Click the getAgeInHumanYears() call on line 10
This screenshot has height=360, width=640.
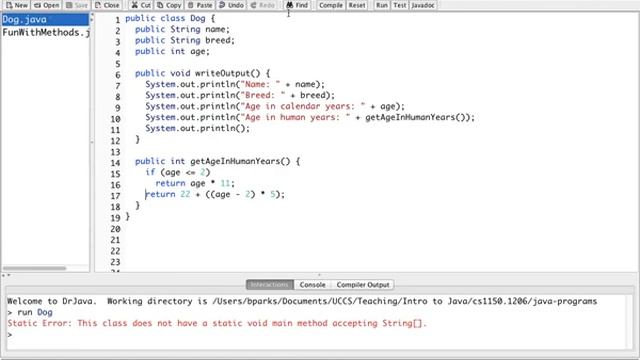tap(415, 118)
